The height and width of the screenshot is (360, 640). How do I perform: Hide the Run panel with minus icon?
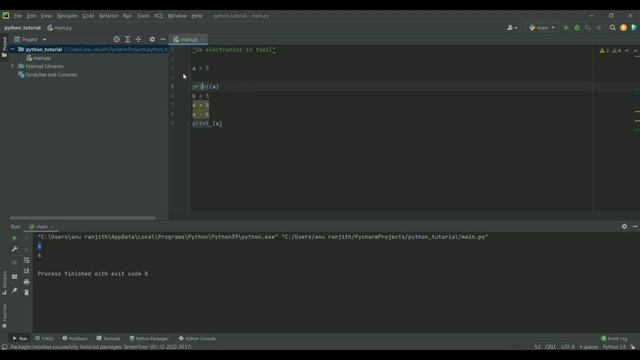635,226
